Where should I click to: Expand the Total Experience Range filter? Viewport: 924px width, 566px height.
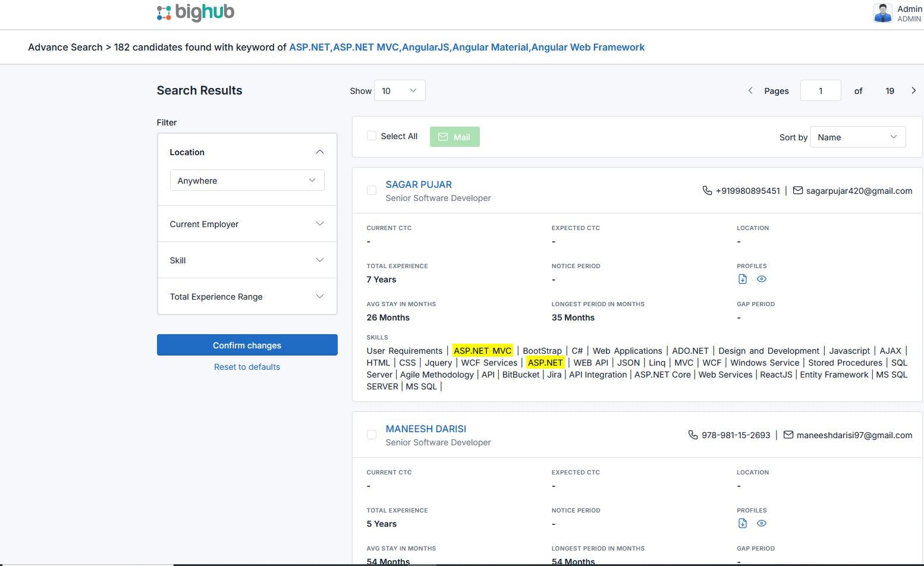320,296
